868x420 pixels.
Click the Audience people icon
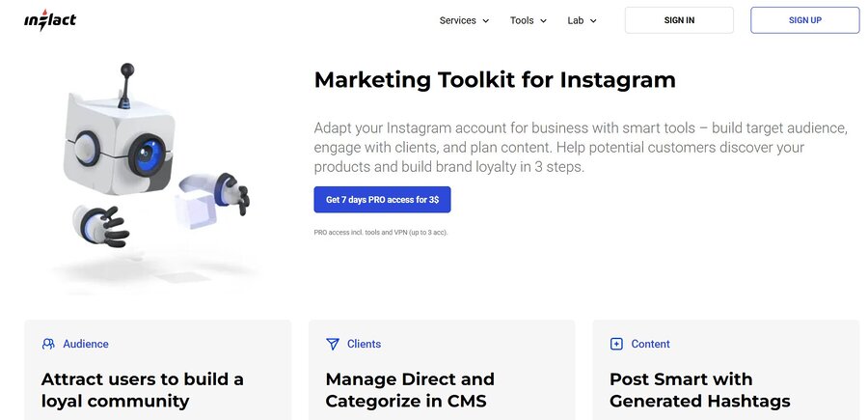tap(48, 344)
